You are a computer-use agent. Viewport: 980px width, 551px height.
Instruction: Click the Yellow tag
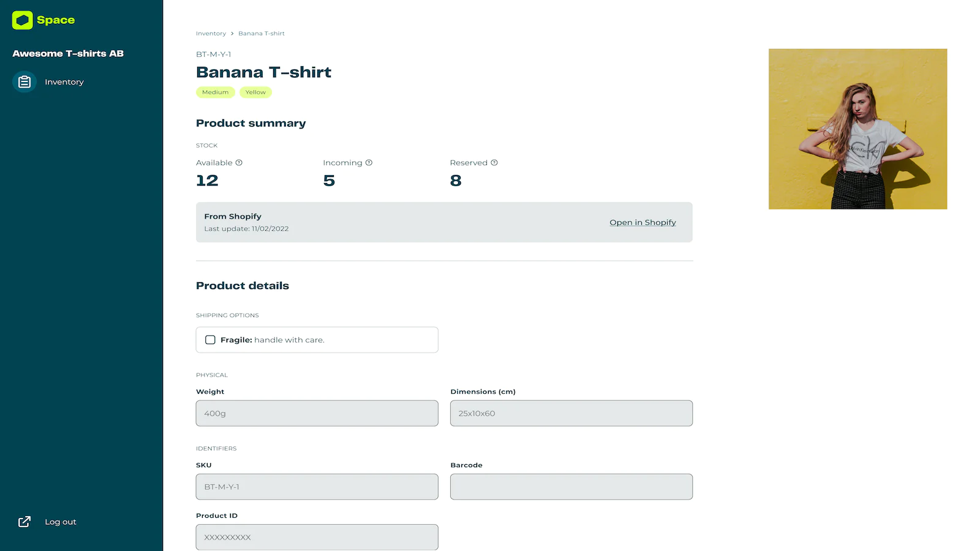point(255,92)
